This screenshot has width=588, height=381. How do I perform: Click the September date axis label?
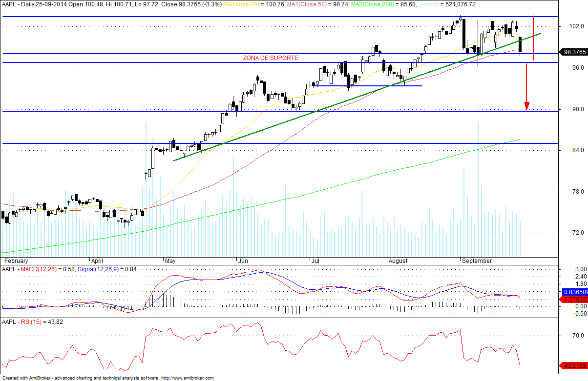(x=477, y=261)
